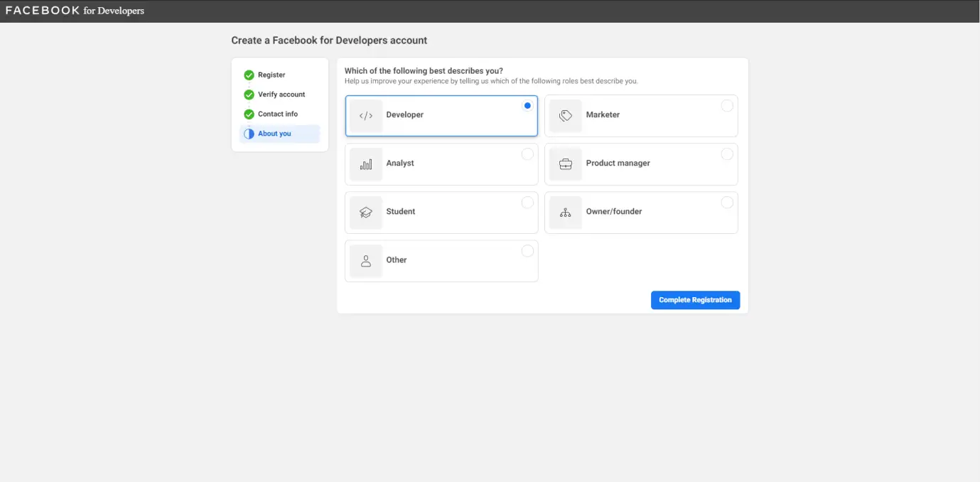
Task: Click the Marketer tag icon
Action: coord(566,116)
